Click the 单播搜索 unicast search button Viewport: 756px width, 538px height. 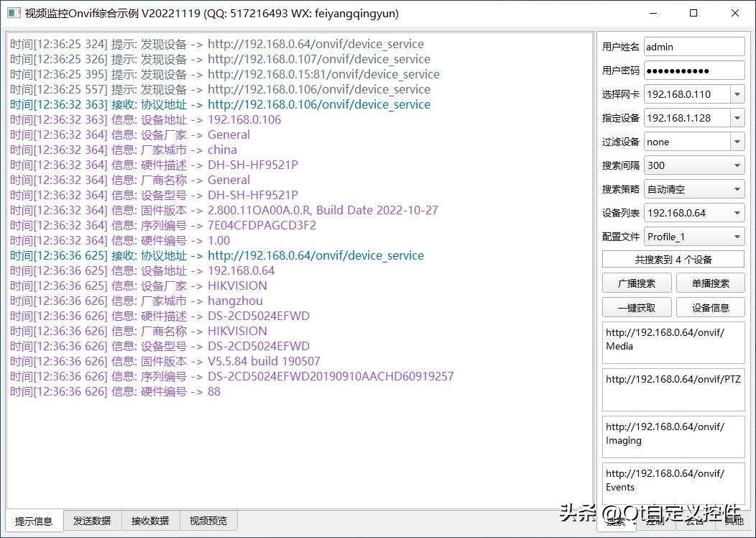710,283
